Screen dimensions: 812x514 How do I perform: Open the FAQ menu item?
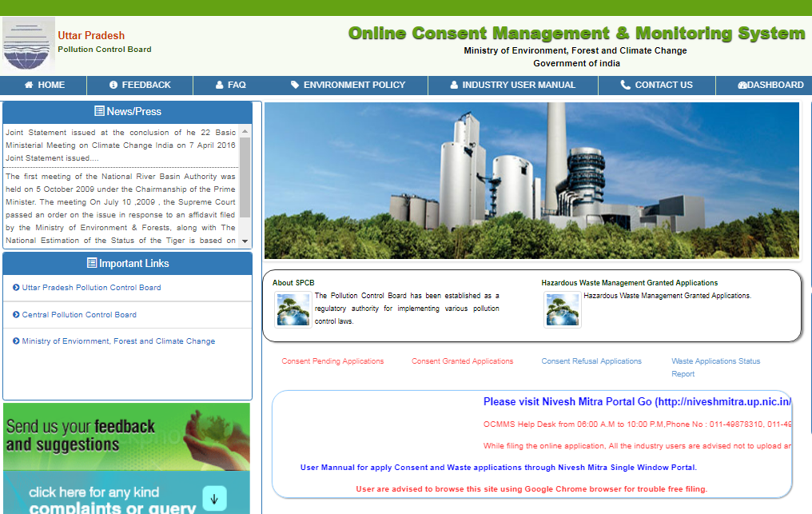click(230, 85)
